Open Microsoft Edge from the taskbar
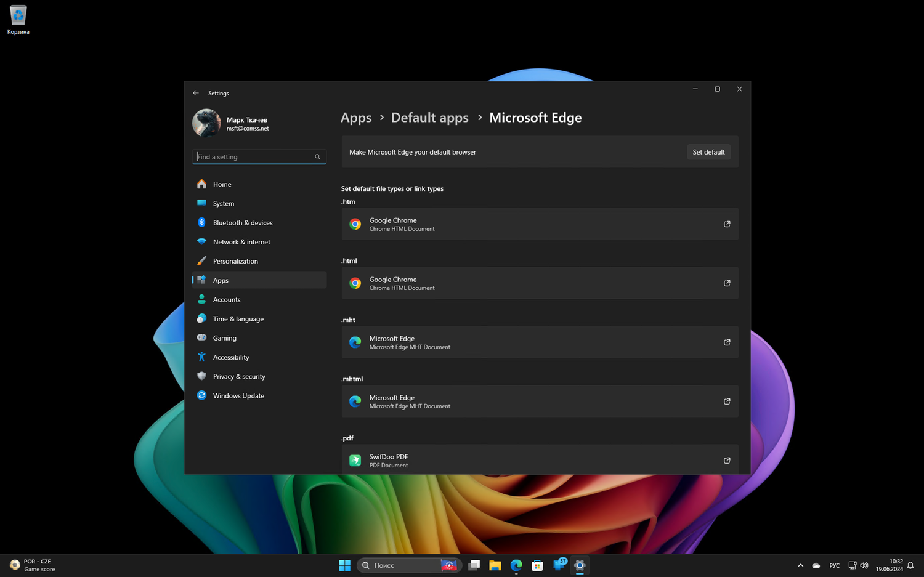Screen dimensions: 924x577 516,565
